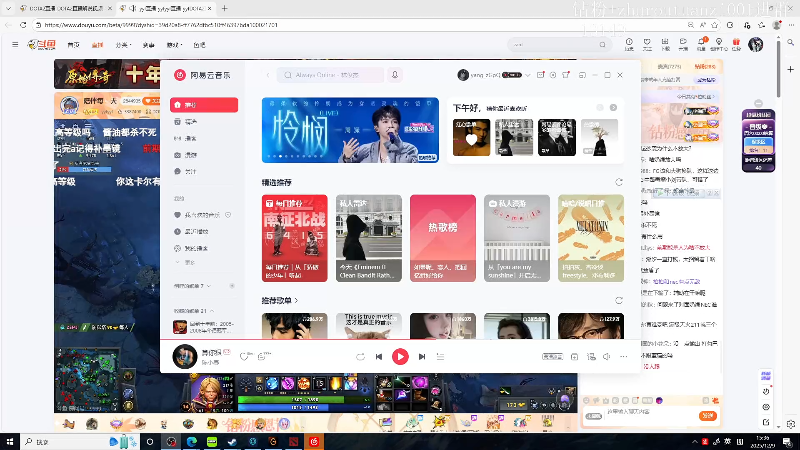Show previous cards in the 下午好 panel
The width and height of the screenshot is (800, 450).
[x=600, y=108]
